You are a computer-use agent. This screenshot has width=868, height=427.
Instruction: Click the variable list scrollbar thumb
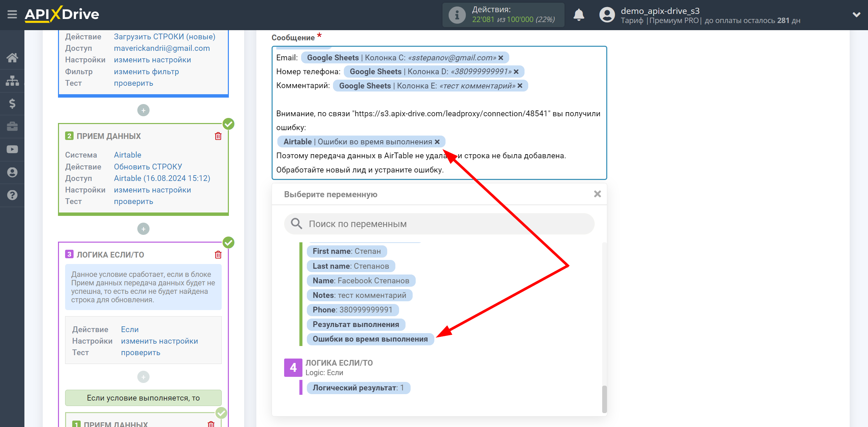pyautogui.click(x=604, y=399)
